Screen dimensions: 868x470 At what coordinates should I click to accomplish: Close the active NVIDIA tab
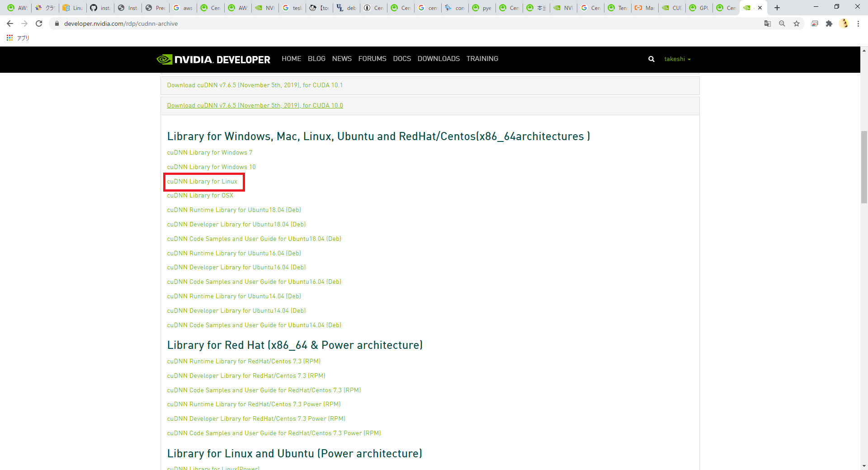(x=760, y=8)
